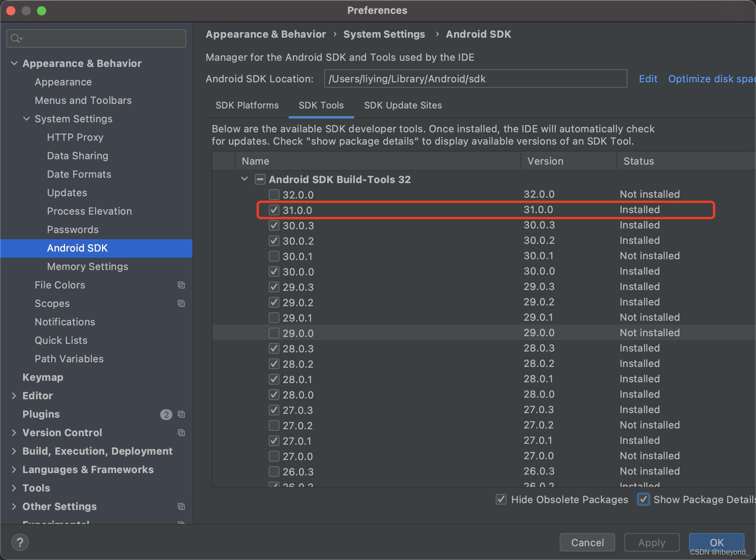756x560 pixels.
Task: Click the Edit link for SDK location
Action: point(648,78)
